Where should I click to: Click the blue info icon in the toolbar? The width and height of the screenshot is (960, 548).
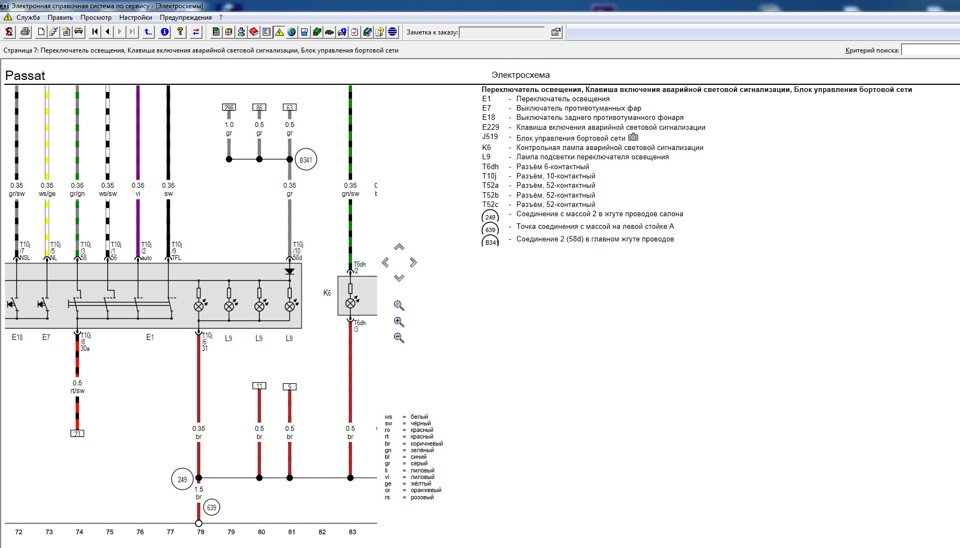(164, 32)
